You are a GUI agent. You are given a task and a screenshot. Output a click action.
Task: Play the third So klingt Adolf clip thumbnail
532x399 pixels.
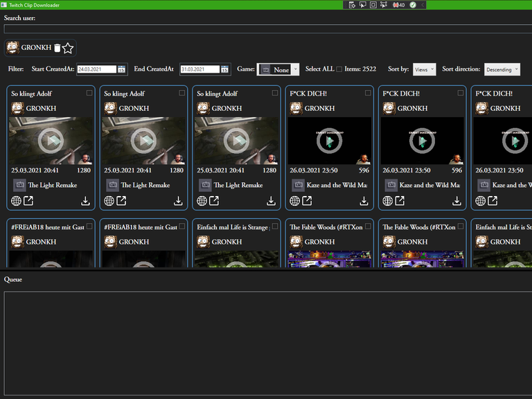[236, 141]
